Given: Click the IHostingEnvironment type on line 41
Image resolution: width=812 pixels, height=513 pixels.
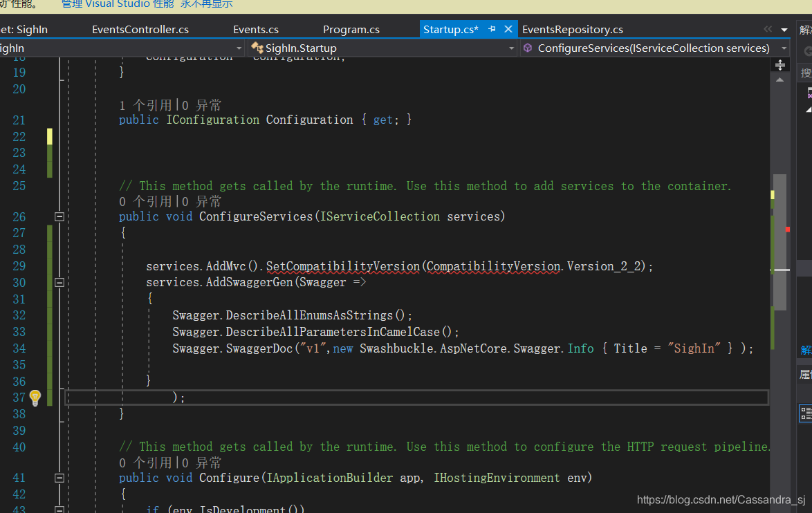Looking at the screenshot, I should (497, 478).
